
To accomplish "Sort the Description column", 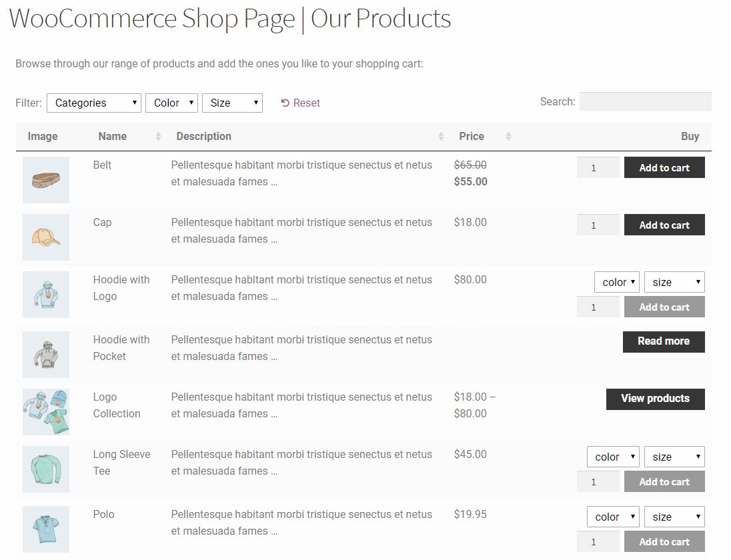I will pos(440,136).
